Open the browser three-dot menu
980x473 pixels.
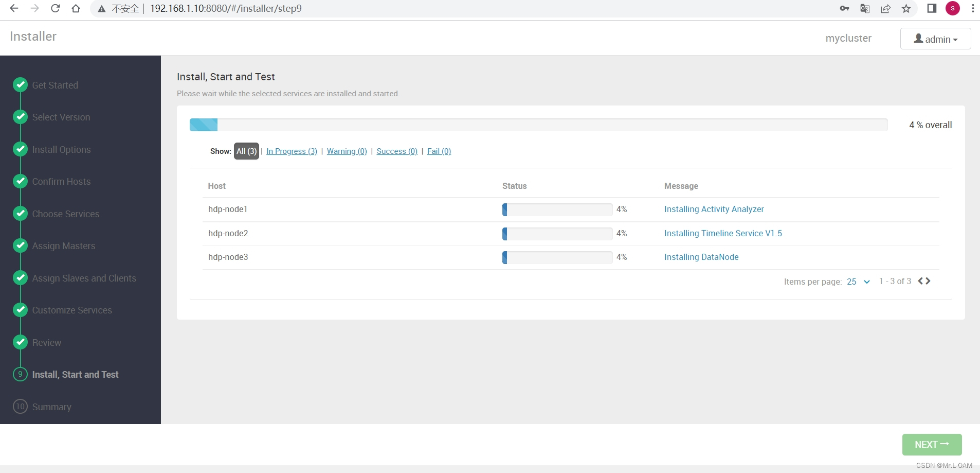[x=973, y=8]
